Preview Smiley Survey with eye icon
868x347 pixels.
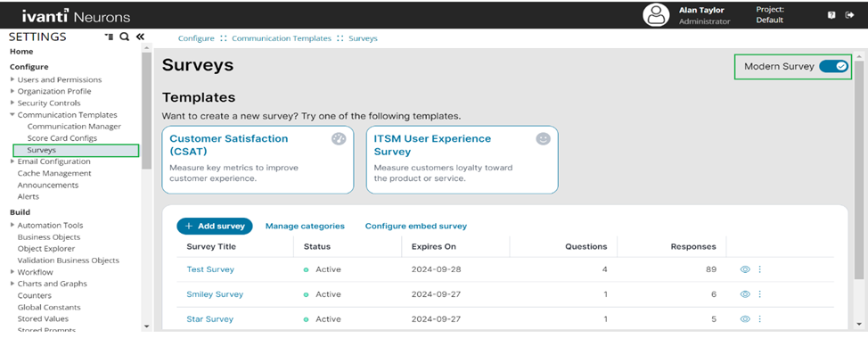click(x=745, y=294)
